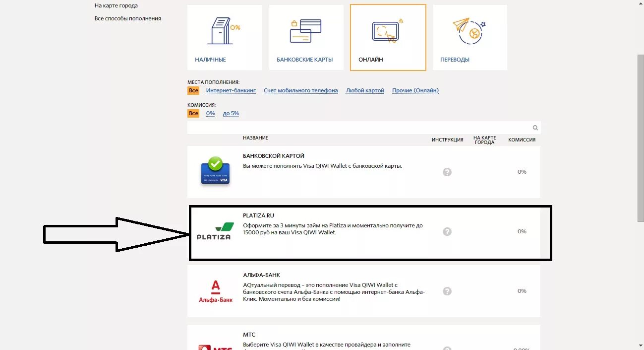
Task: Click 0% commission in Platiza row
Action: pyautogui.click(x=522, y=231)
